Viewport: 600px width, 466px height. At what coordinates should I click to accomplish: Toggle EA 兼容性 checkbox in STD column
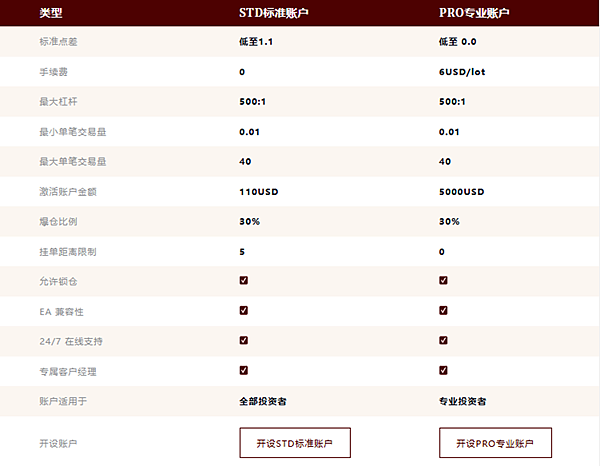pos(244,310)
